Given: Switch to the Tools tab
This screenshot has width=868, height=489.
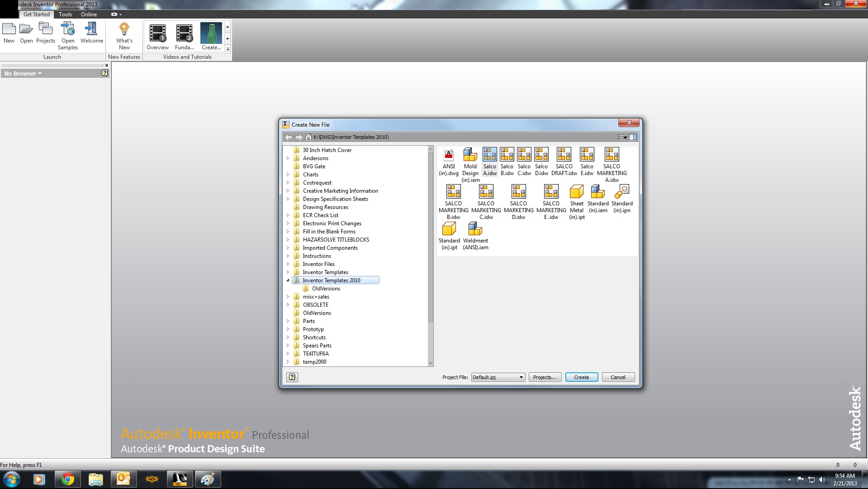Looking at the screenshot, I should click(65, 14).
